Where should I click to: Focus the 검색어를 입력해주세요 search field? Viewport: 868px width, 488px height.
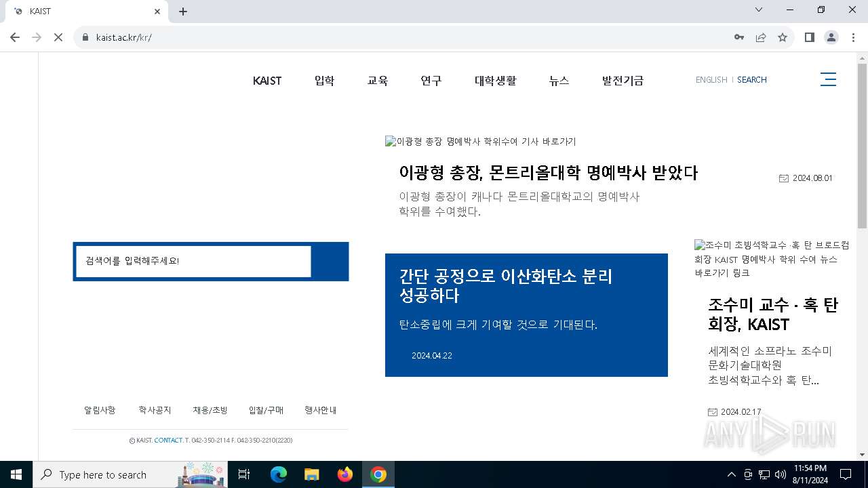193,262
